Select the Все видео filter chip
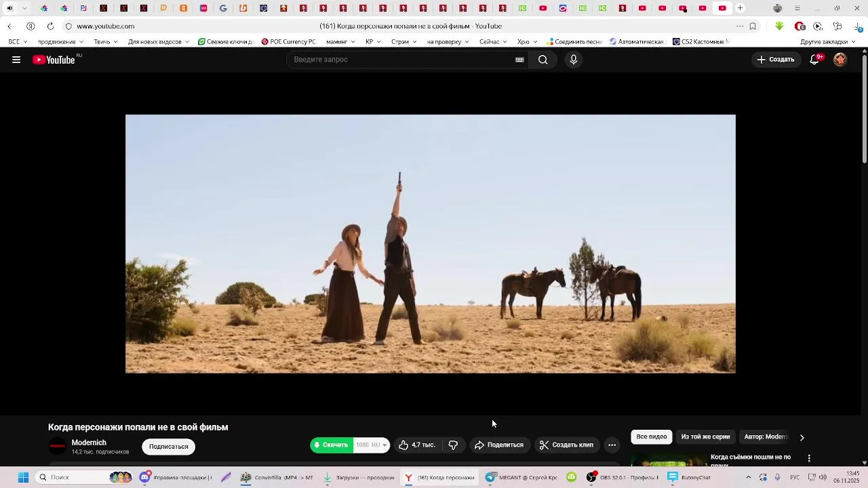Image resolution: width=868 pixels, height=488 pixels. [652, 437]
